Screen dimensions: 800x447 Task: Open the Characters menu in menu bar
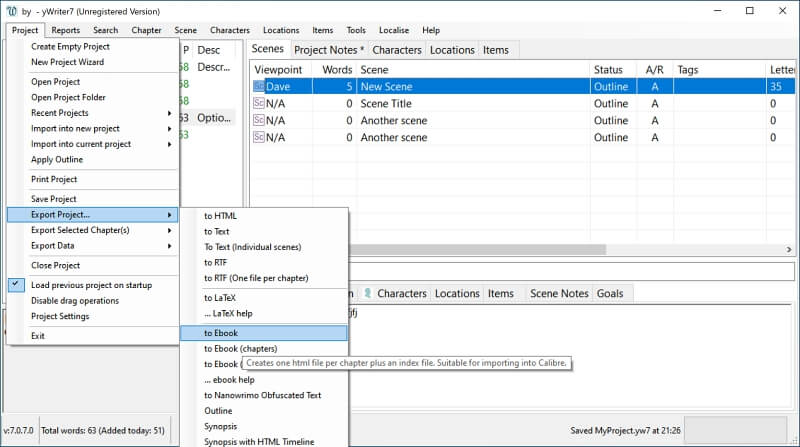tap(230, 30)
